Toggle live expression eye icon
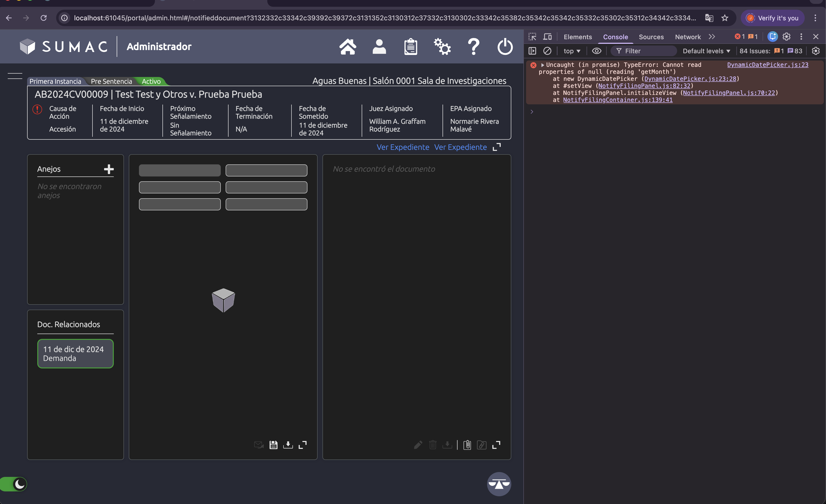Screen dimensions: 826x504 click(596, 51)
